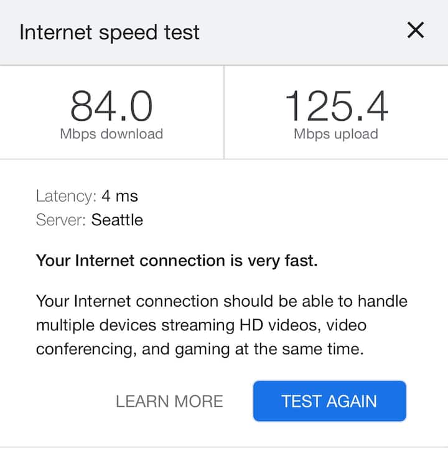Click the "Mbps download" label
This screenshot has width=448, height=476.
click(x=111, y=134)
